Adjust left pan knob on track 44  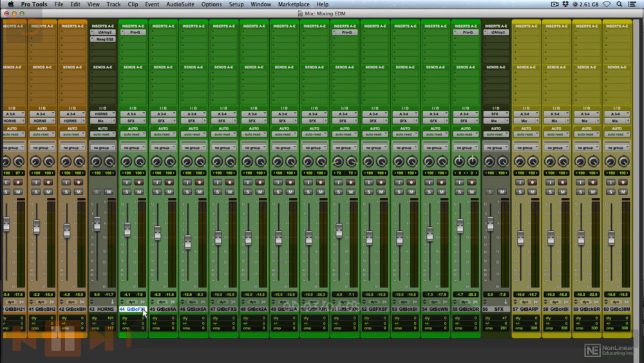pos(126,162)
